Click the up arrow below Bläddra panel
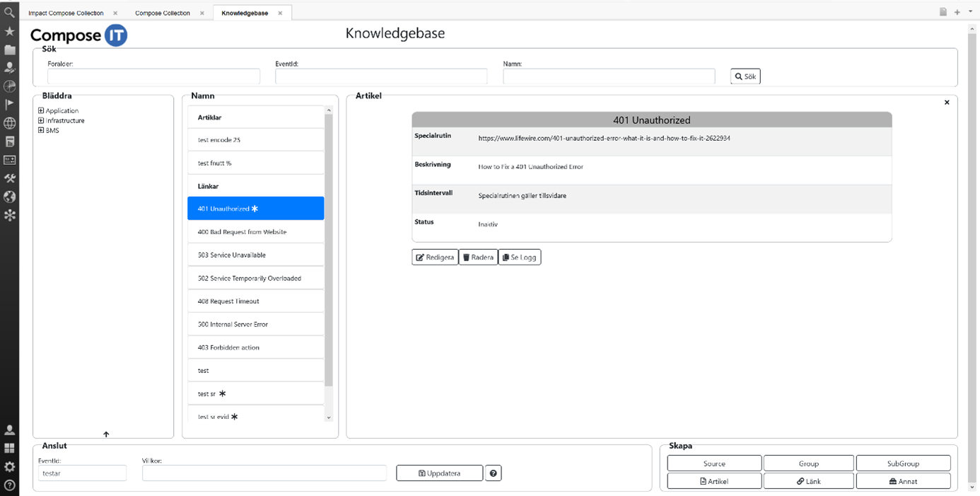 pyautogui.click(x=106, y=434)
